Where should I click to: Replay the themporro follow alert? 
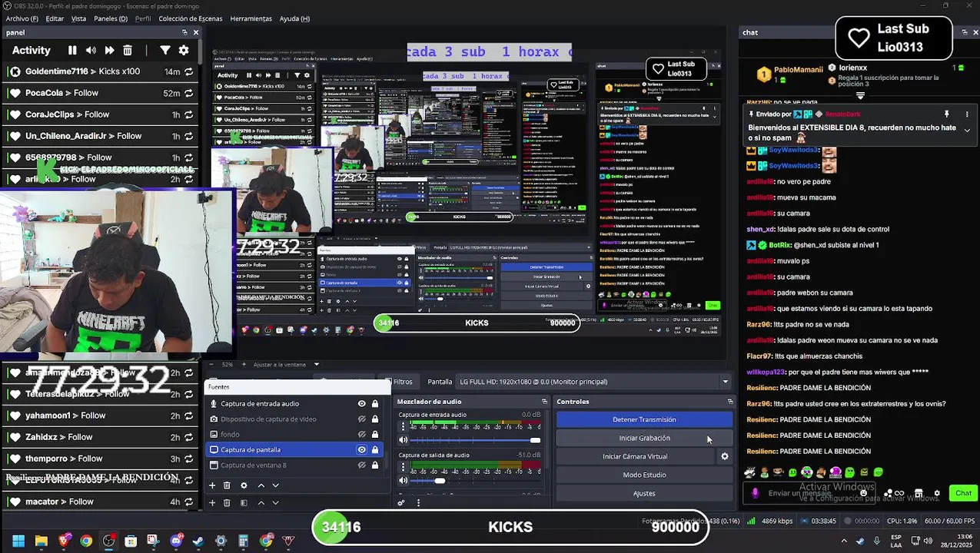(188, 459)
